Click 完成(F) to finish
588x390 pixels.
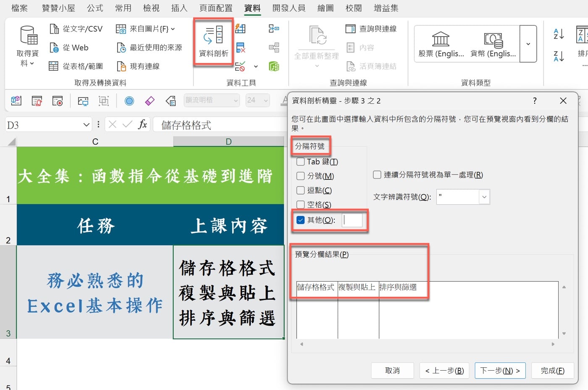tap(552, 370)
